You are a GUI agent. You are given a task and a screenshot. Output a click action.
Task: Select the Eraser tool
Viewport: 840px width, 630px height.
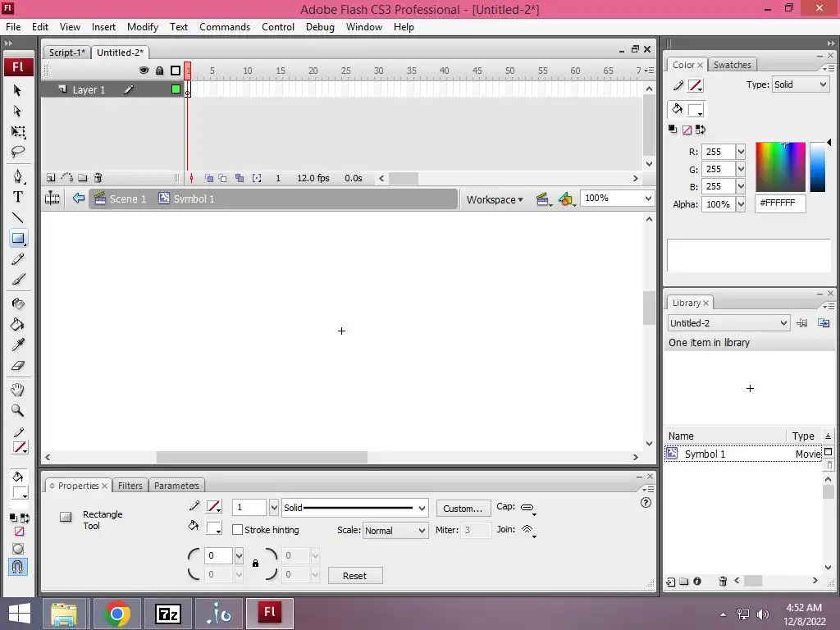coord(18,366)
